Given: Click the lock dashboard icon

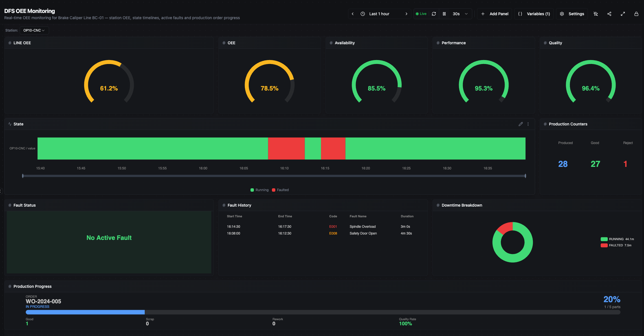Looking at the screenshot, I should 636,14.
